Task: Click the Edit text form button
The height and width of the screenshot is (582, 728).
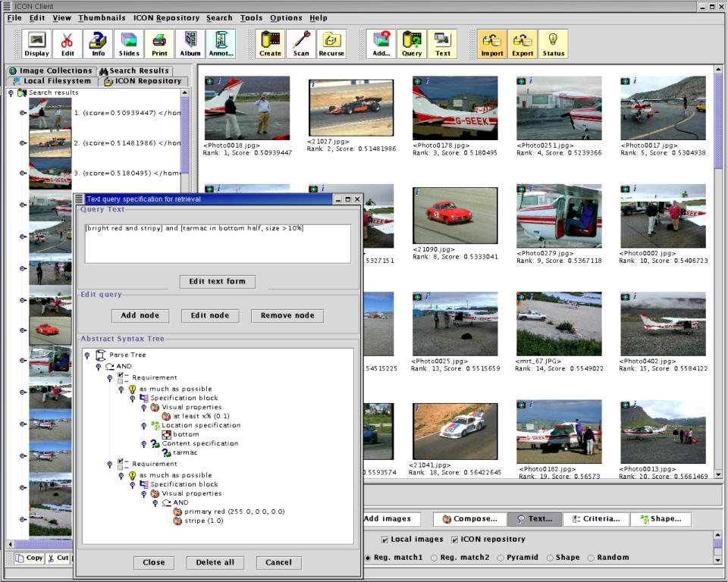Action: (x=217, y=281)
